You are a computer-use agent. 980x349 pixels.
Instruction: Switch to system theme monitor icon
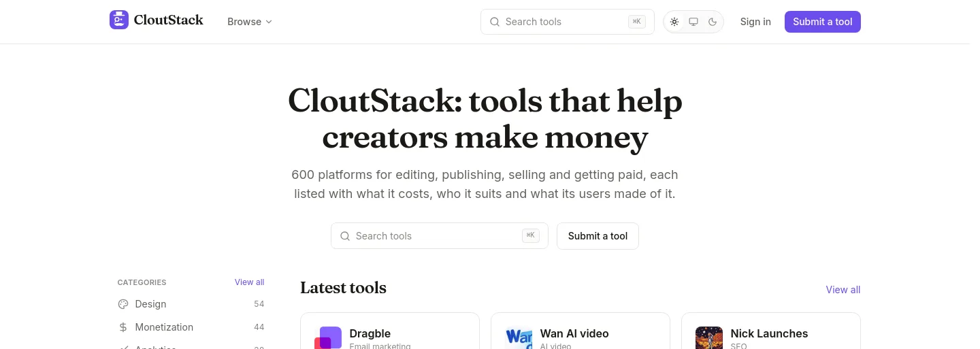pyautogui.click(x=693, y=22)
